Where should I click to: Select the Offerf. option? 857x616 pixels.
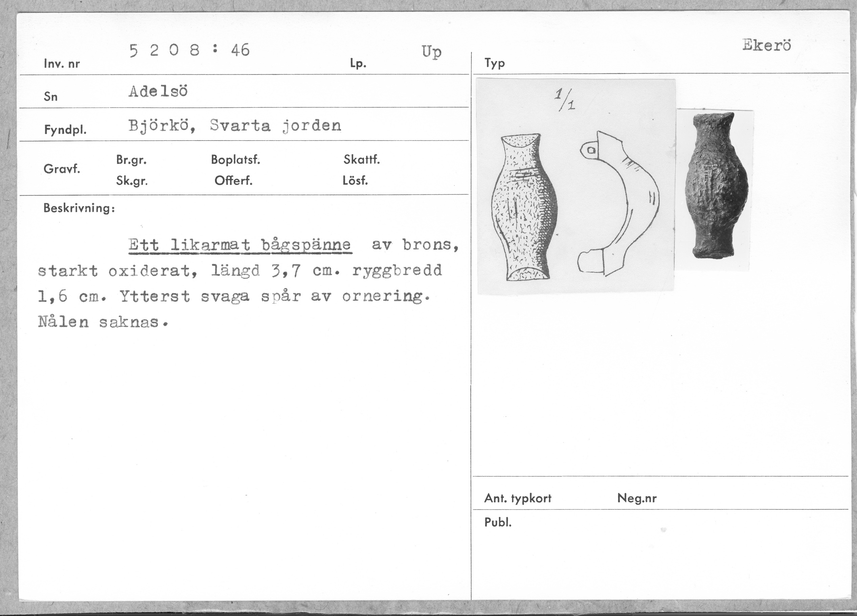[x=233, y=181]
